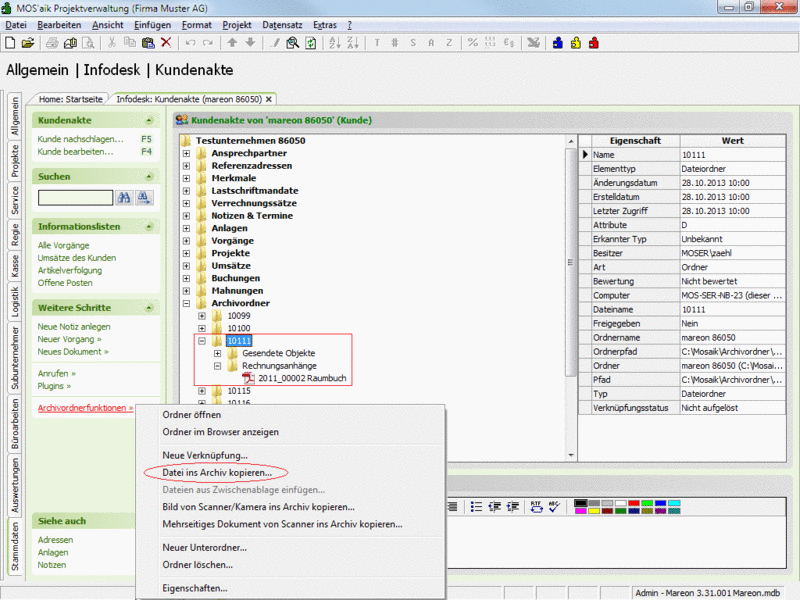Screen dimensions: 800x600
Task: Open the Projekte vertical side tab
Action: pos(15,161)
